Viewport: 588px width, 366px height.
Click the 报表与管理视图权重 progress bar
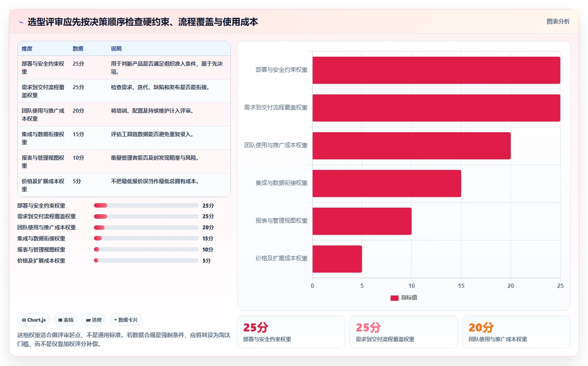pos(146,249)
